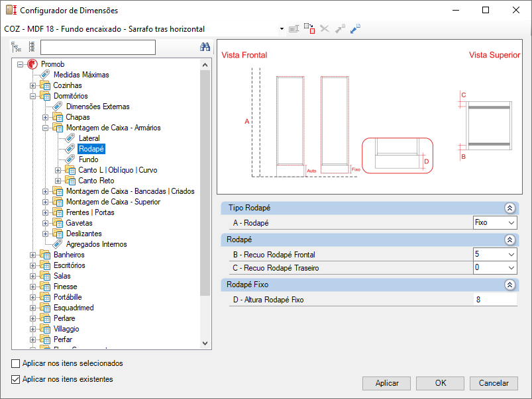
Task: Click the expand-all tree icon
Action: click(16, 47)
